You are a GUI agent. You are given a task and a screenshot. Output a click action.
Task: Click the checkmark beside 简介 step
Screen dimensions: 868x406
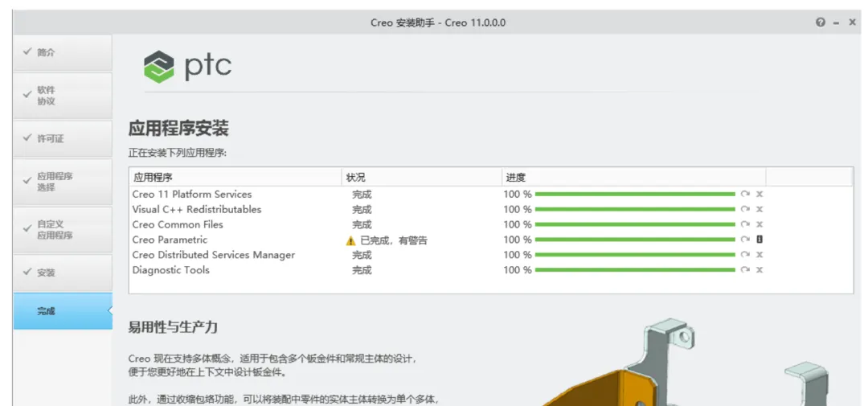[27, 51]
